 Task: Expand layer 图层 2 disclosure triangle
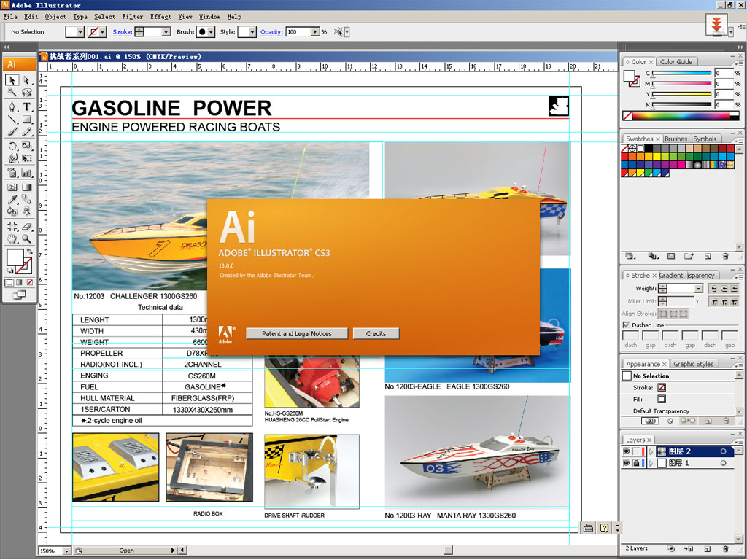pos(651,451)
